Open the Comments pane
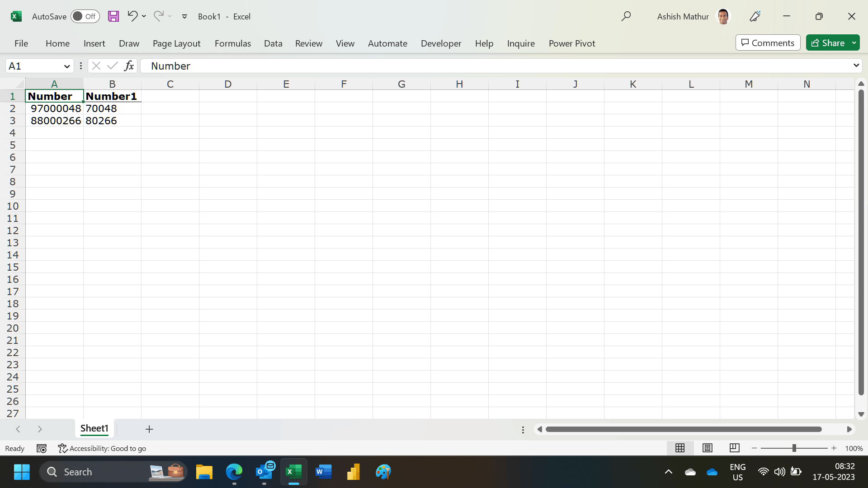Image resolution: width=868 pixels, height=488 pixels. (767, 42)
